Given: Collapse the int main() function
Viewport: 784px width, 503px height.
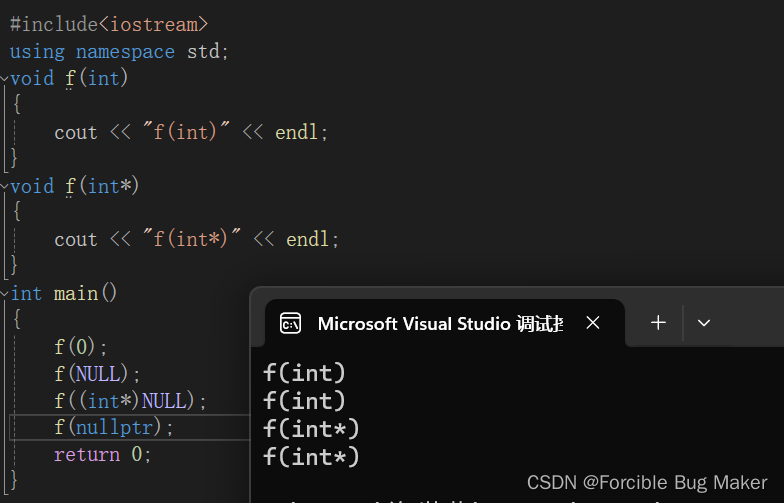Looking at the screenshot, I should (x=5, y=293).
